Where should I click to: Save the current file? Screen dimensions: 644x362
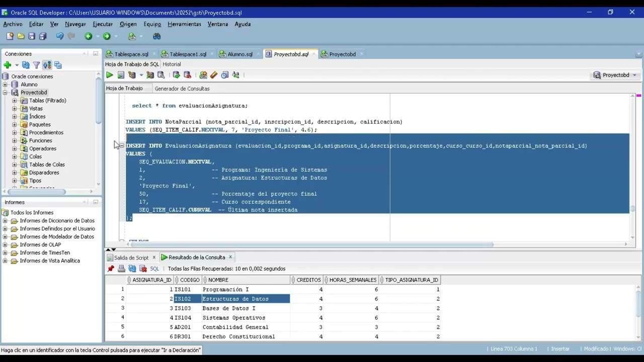[32, 36]
